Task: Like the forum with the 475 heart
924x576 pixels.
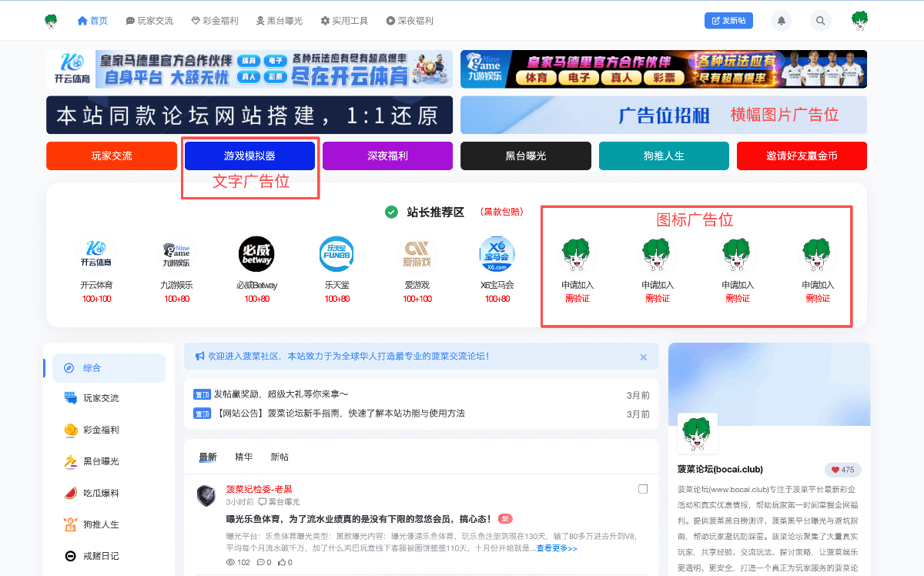Action: coord(843,470)
